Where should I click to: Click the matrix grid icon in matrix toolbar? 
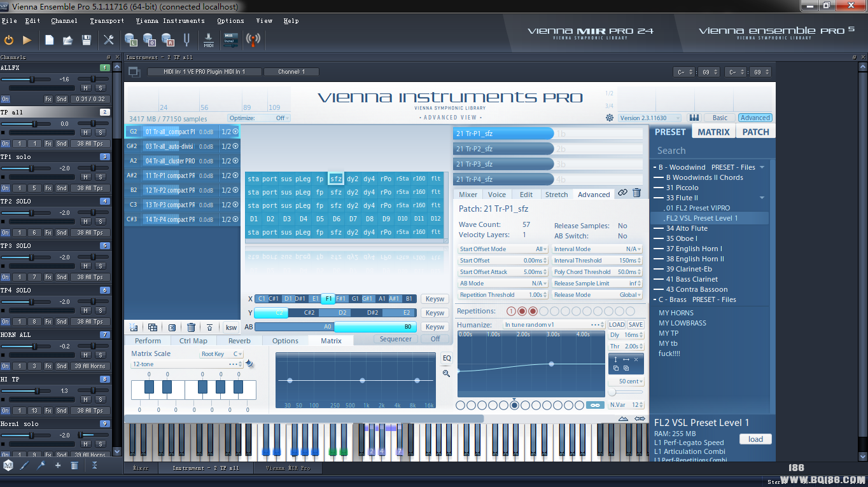click(x=153, y=327)
